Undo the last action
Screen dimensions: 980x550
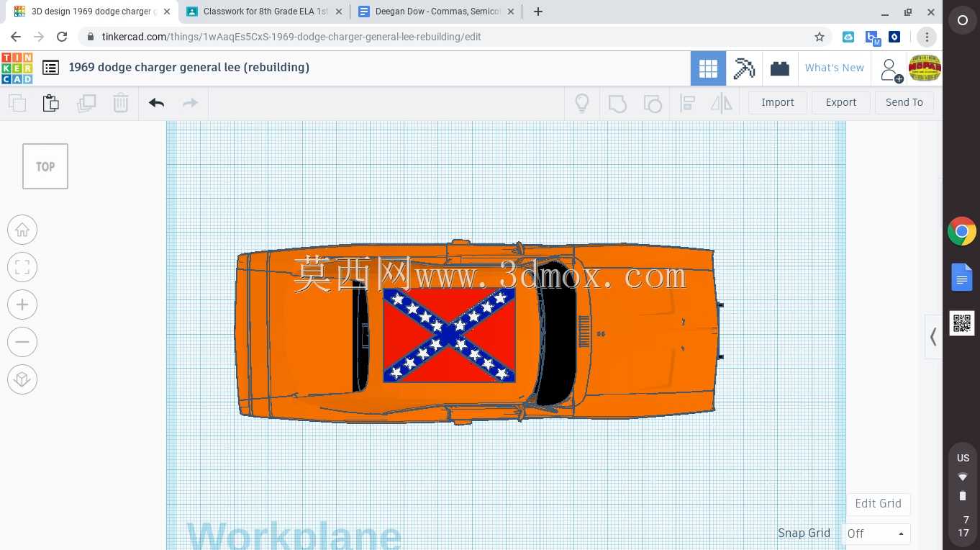[x=157, y=103]
